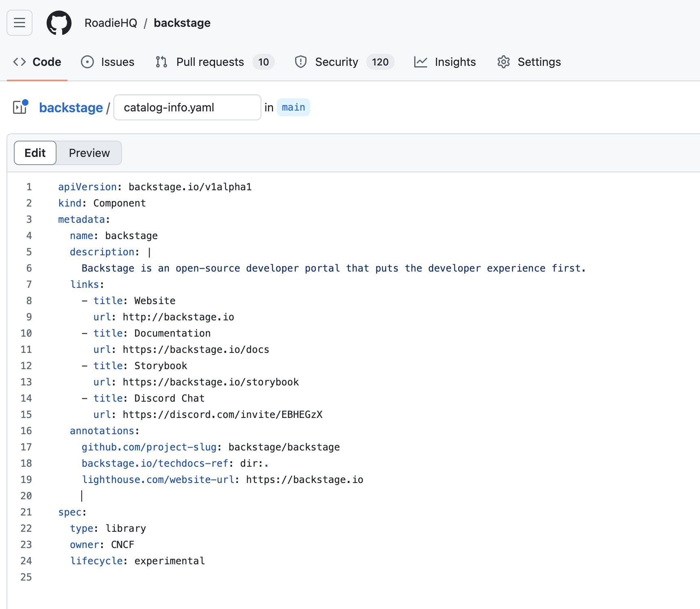Click the Pull requests count badge 10

tap(263, 62)
